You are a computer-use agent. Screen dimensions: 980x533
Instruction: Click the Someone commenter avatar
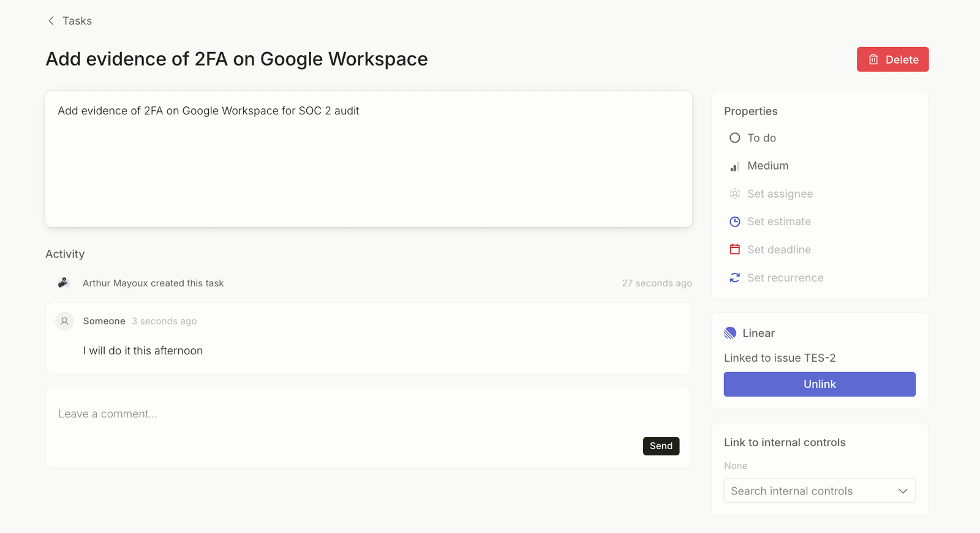pos(64,321)
